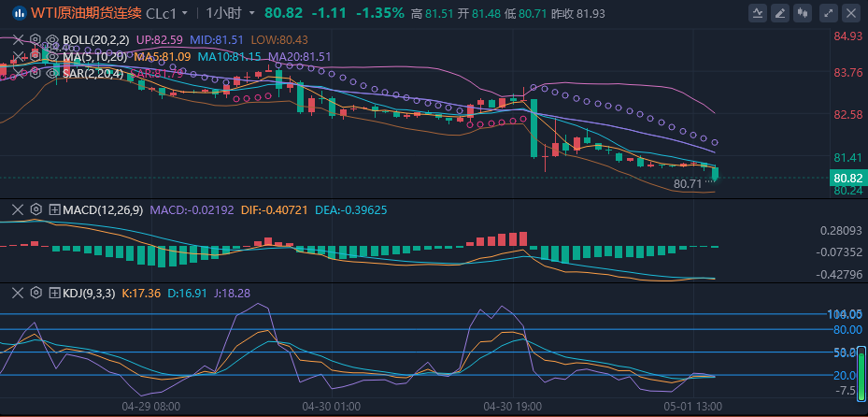The width and height of the screenshot is (868, 417).
Task: Click the current price tag 80.82 on axis
Action: [x=847, y=178]
